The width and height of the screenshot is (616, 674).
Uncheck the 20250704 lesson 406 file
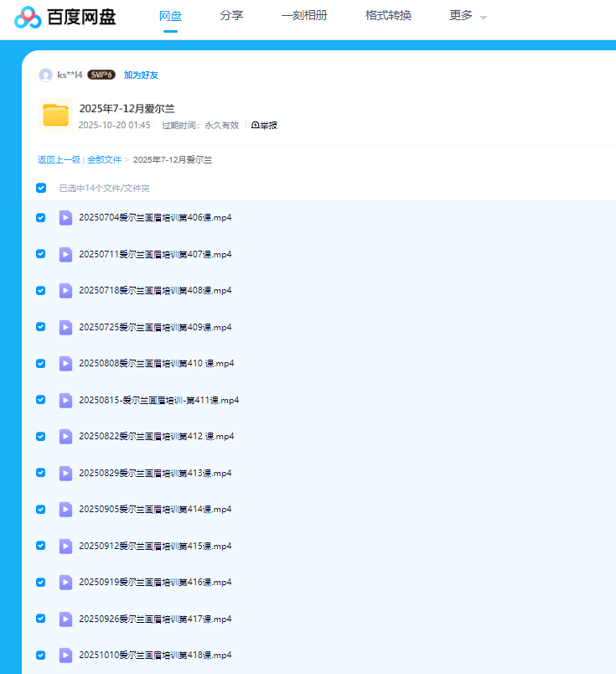41,217
